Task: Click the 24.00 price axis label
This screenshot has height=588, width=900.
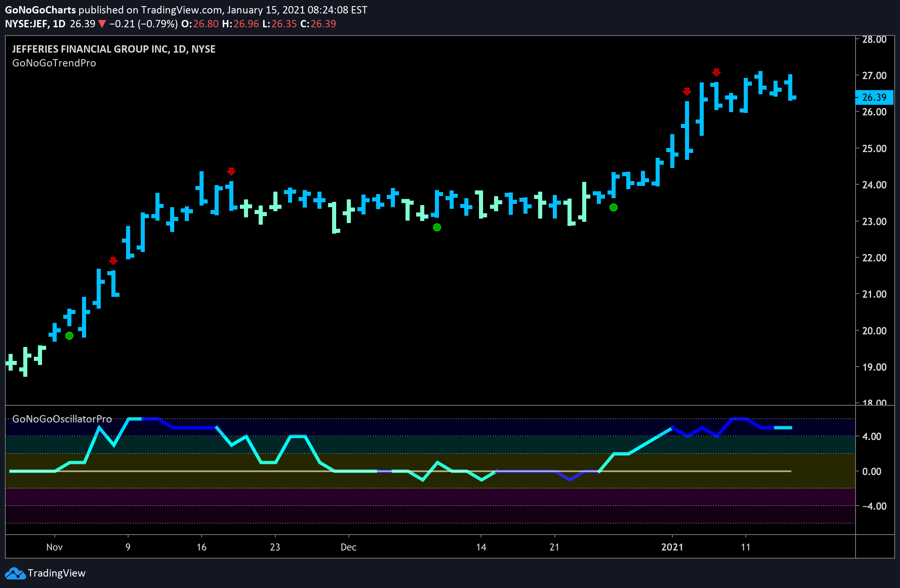Action: [x=874, y=185]
